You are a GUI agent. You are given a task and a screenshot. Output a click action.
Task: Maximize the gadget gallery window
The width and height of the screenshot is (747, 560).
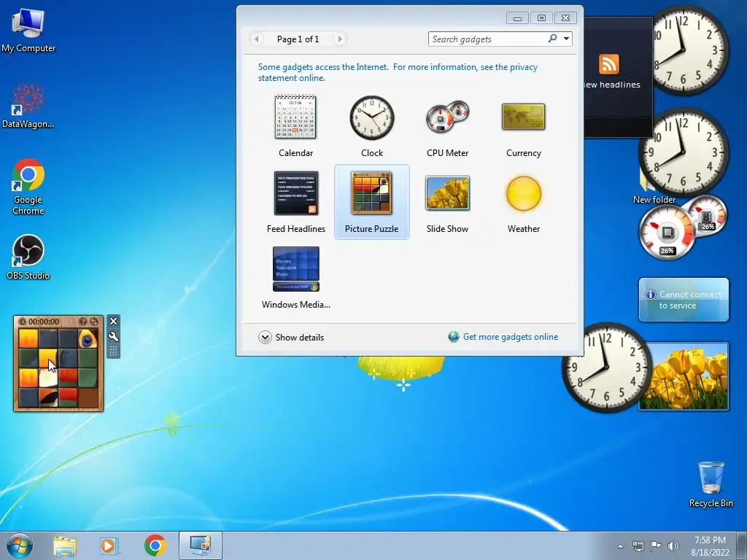pyautogui.click(x=542, y=18)
